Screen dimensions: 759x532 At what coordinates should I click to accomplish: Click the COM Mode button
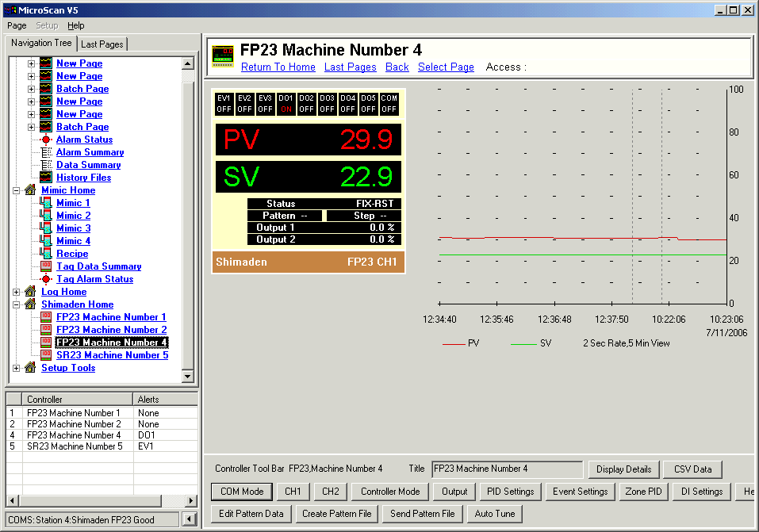(x=242, y=492)
